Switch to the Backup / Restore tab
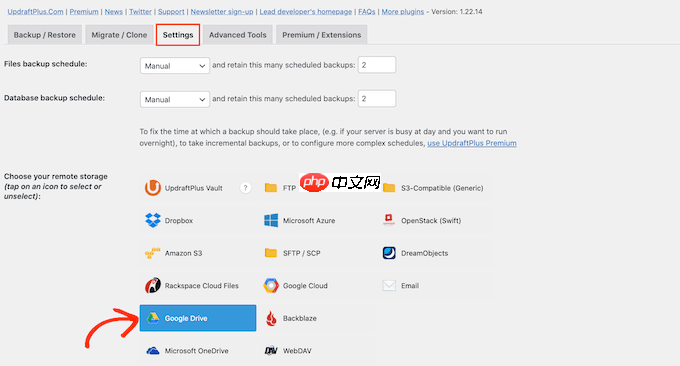Screen dimensions: 680x366 pyautogui.click(x=45, y=35)
